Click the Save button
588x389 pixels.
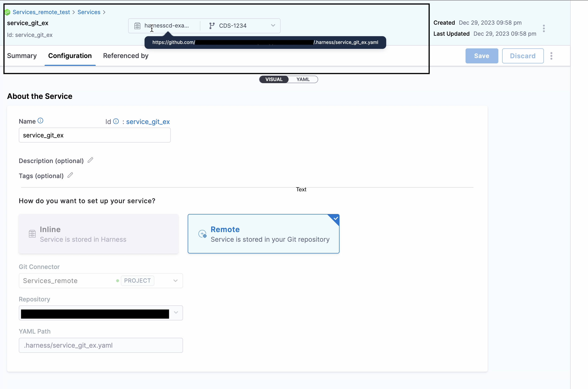(x=481, y=56)
